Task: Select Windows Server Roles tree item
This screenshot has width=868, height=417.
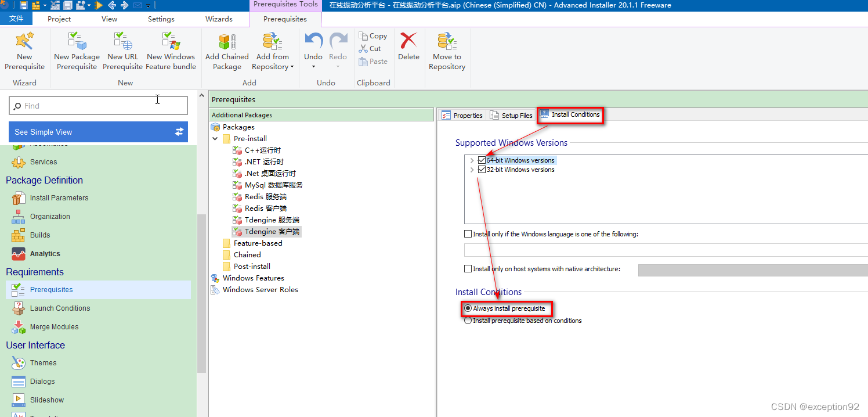Action: click(260, 290)
